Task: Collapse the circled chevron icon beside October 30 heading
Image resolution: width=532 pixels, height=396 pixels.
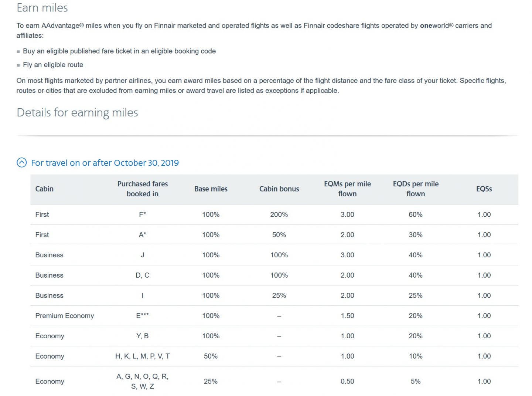Action: pyautogui.click(x=22, y=163)
